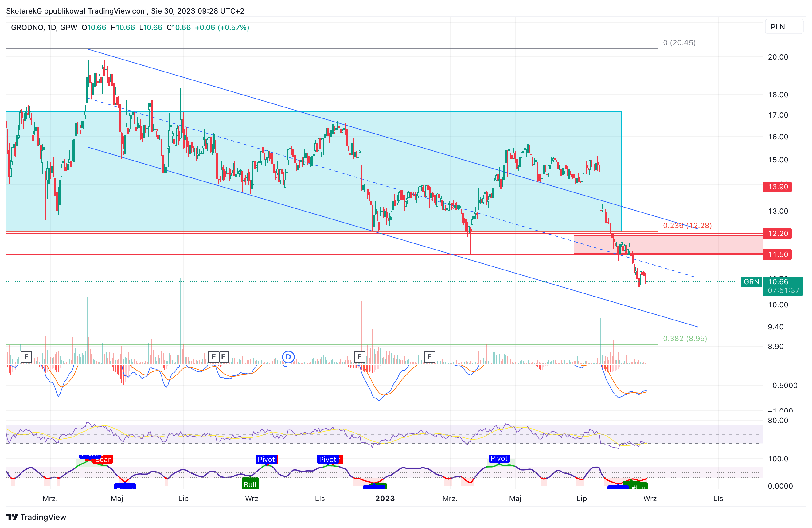Click the 13.00 price axis label
The image size is (812, 528).
click(x=778, y=211)
